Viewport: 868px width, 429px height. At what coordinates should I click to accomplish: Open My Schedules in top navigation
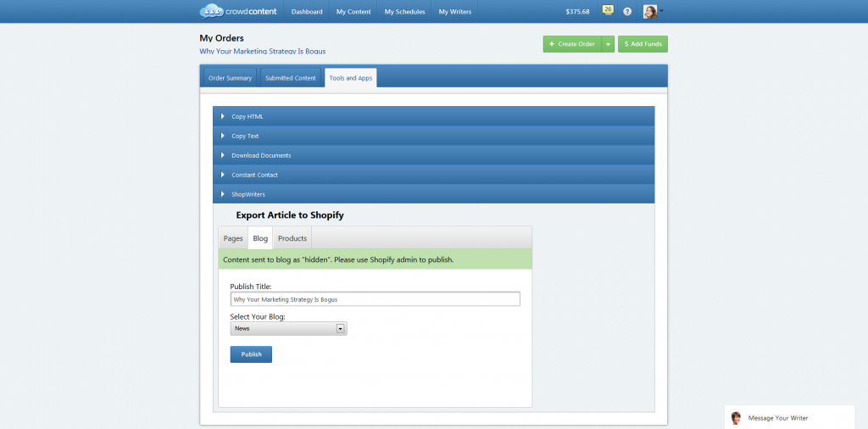(x=404, y=12)
